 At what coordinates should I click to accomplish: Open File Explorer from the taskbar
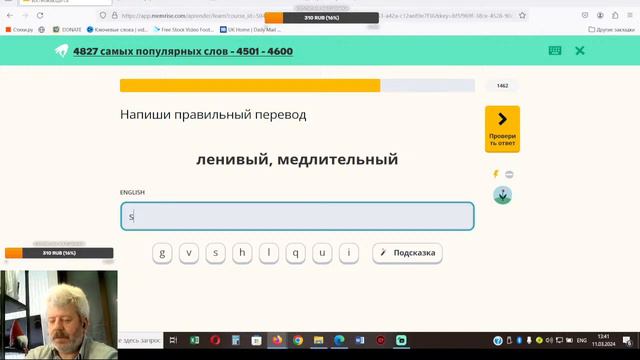point(319,340)
